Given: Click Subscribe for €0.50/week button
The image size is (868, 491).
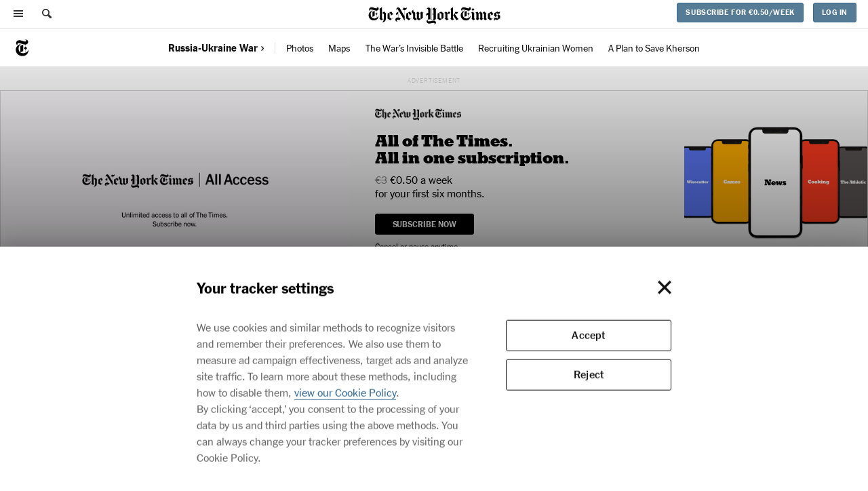Looking at the screenshot, I should (740, 12).
